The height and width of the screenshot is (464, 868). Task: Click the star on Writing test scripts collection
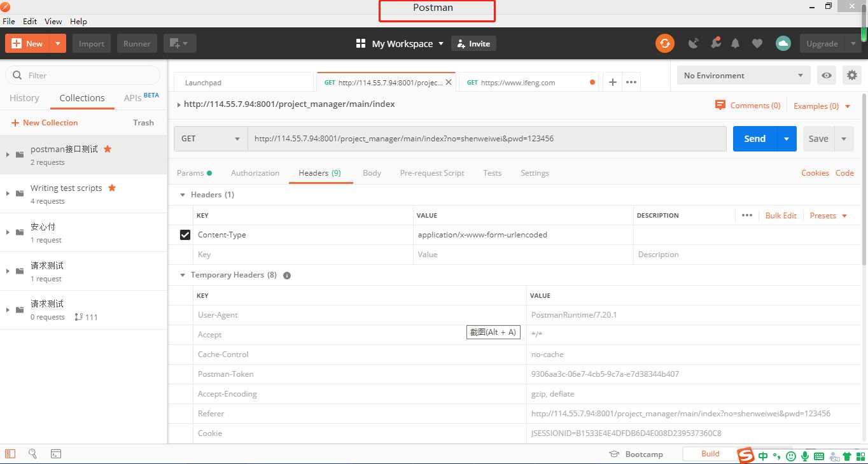click(112, 188)
